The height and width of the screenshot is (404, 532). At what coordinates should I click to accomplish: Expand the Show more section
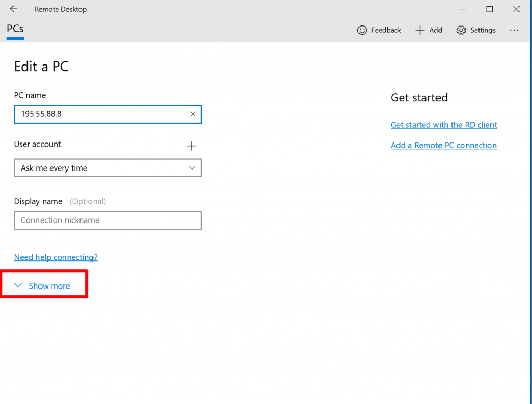pos(49,285)
